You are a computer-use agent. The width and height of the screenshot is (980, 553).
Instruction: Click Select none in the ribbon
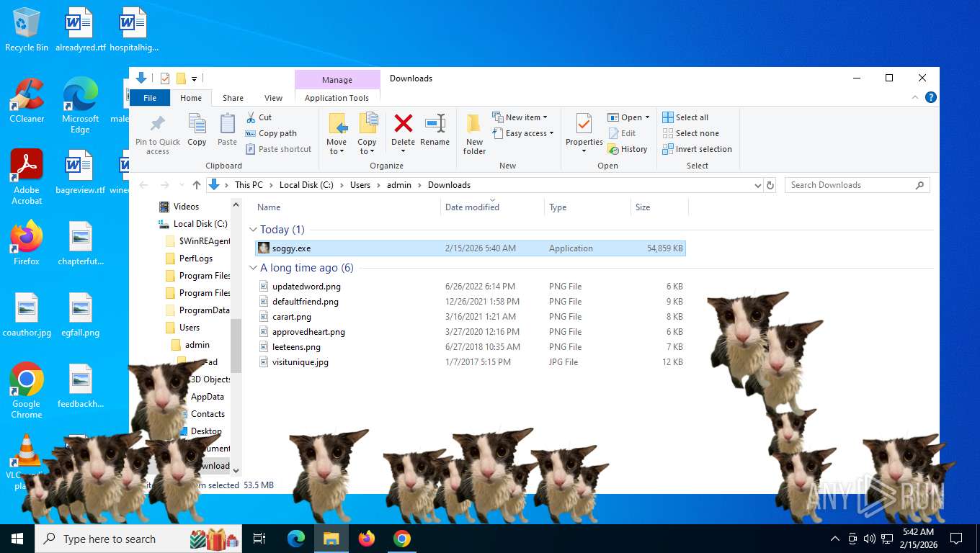690,133
